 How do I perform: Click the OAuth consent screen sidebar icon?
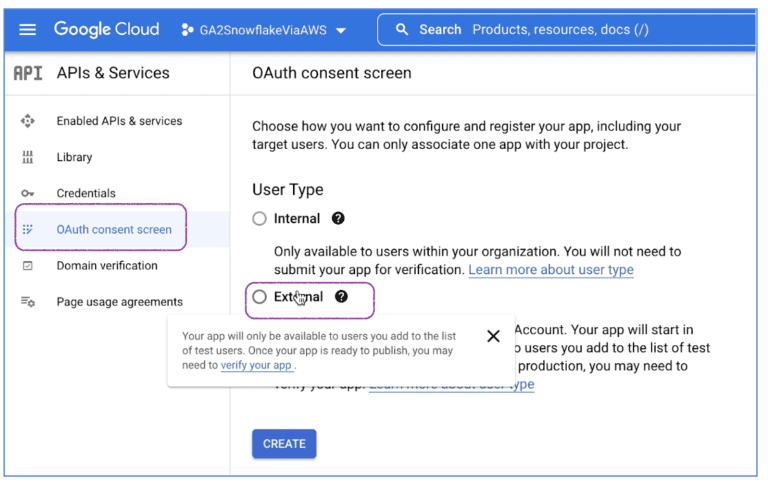27,229
